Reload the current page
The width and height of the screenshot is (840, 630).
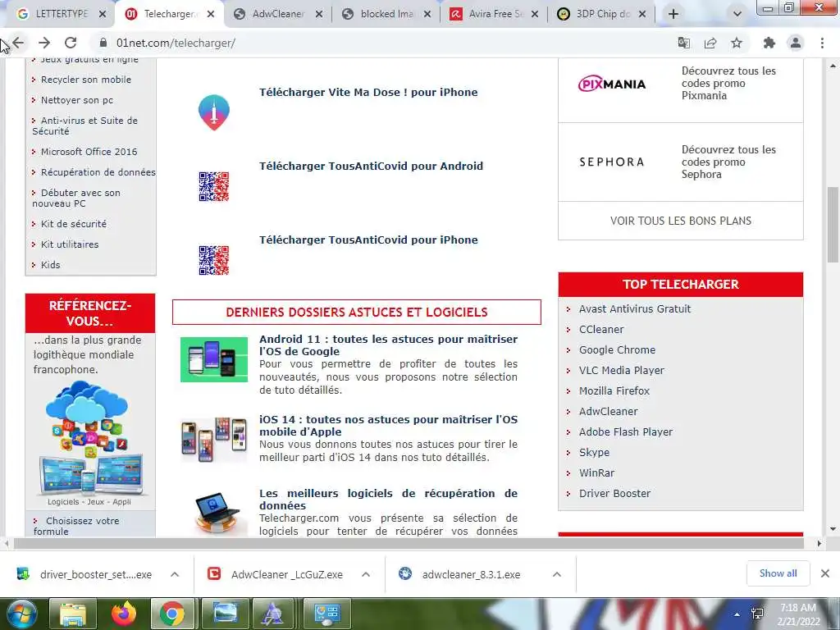point(71,43)
